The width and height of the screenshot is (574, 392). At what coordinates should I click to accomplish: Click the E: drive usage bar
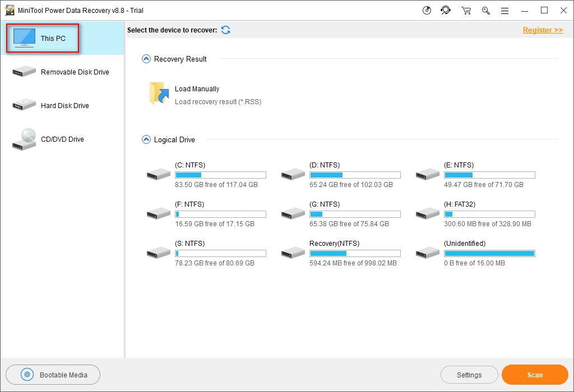[x=489, y=175]
